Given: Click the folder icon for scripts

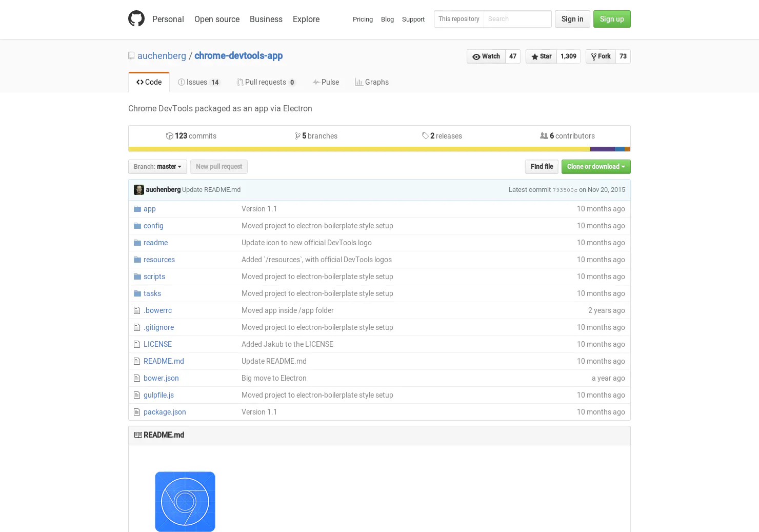Looking at the screenshot, I should point(137,277).
